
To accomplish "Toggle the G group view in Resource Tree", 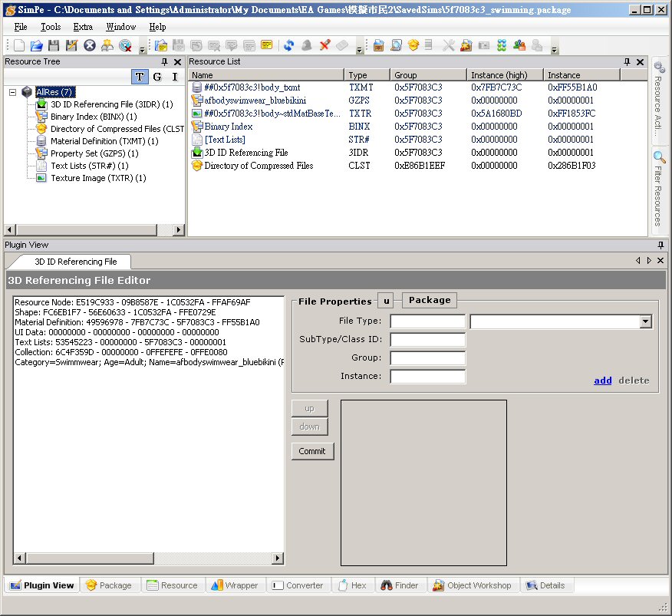I will (x=157, y=77).
